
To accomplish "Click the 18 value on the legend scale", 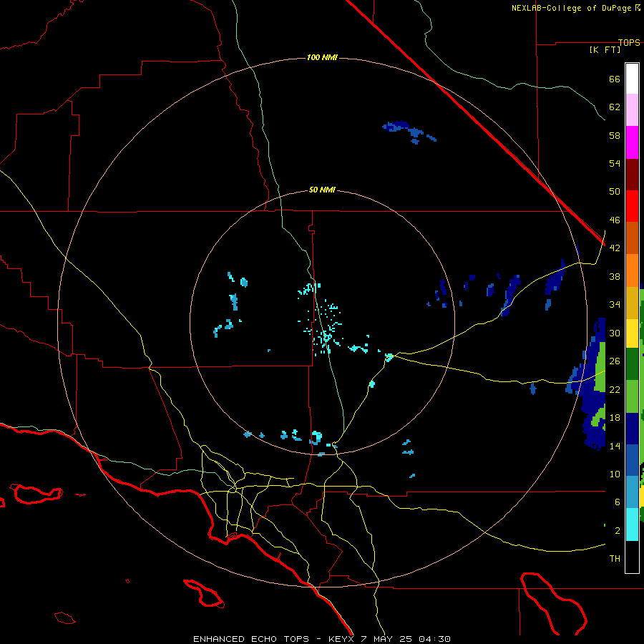I will 615,418.
